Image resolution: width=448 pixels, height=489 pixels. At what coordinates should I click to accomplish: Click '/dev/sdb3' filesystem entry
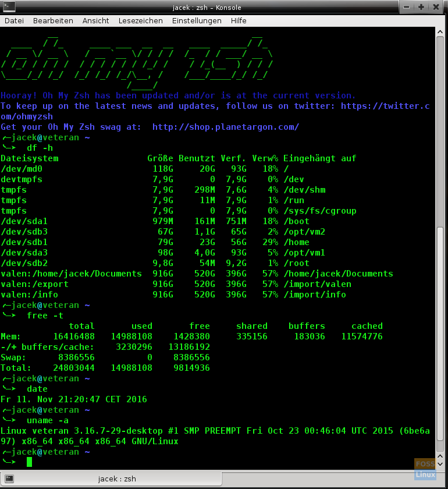(x=24, y=232)
